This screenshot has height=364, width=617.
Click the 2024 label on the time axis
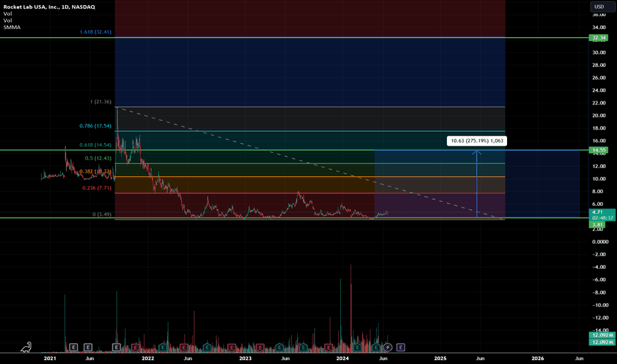(343, 358)
